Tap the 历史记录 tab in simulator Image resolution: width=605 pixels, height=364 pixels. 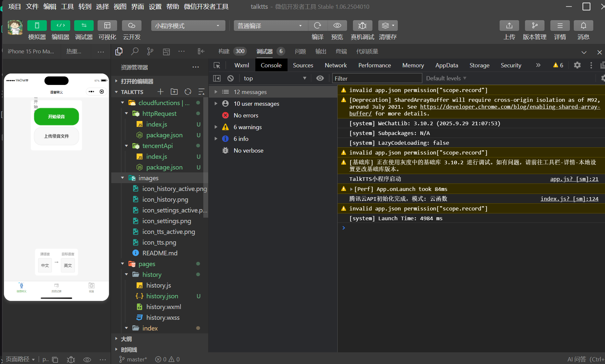click(x=57, y=288)
